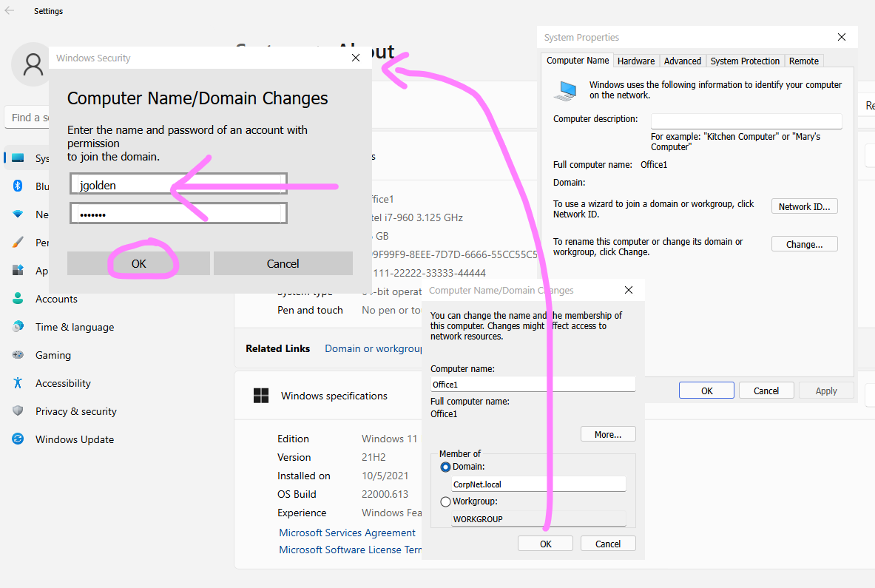Click the username field containing jgolden
875x588 pixels.
(178, 184)
